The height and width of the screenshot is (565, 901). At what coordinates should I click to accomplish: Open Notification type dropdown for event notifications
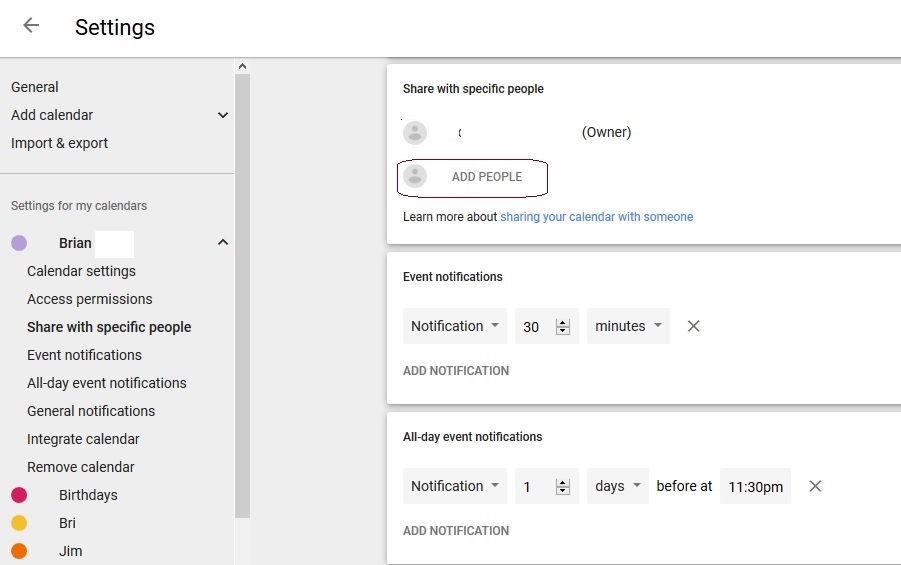click(454, 326)
